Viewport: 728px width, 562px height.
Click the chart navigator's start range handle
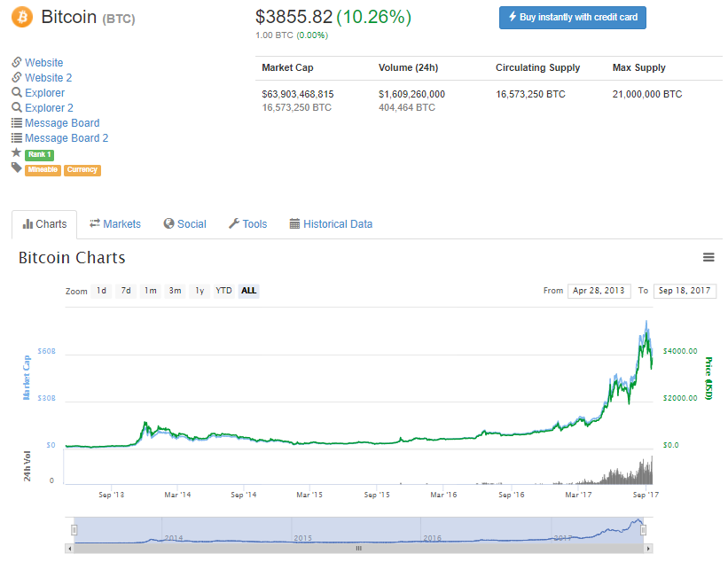pos(74,529)
